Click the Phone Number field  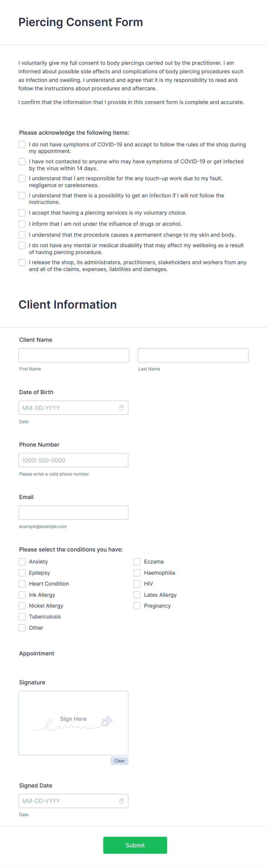(73, 460)
